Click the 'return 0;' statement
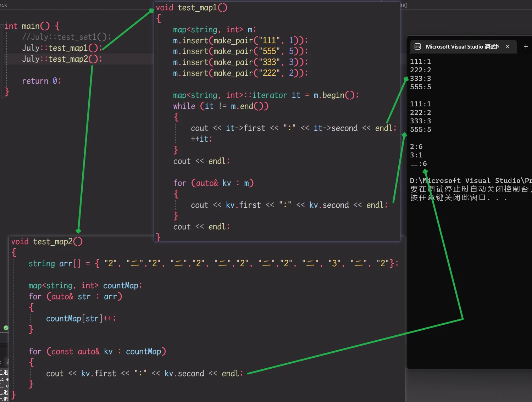Screen dimensions: 532x402 41,81
